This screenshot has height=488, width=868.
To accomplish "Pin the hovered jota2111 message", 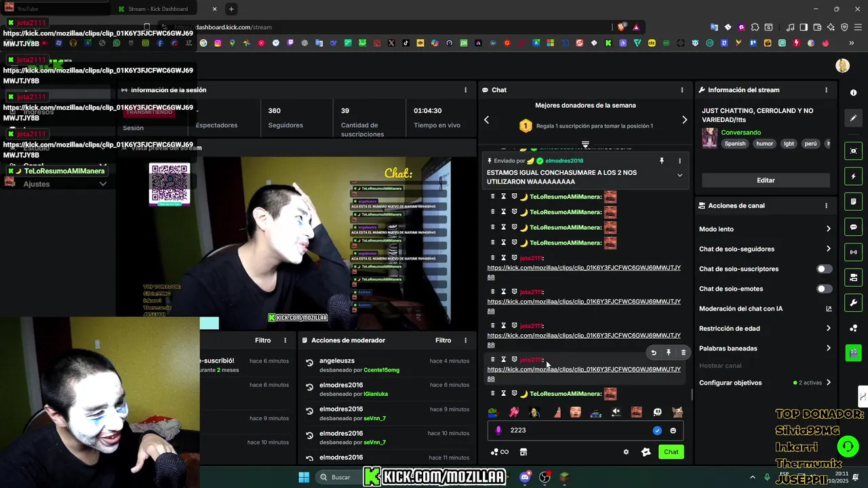I will point(669,352).
